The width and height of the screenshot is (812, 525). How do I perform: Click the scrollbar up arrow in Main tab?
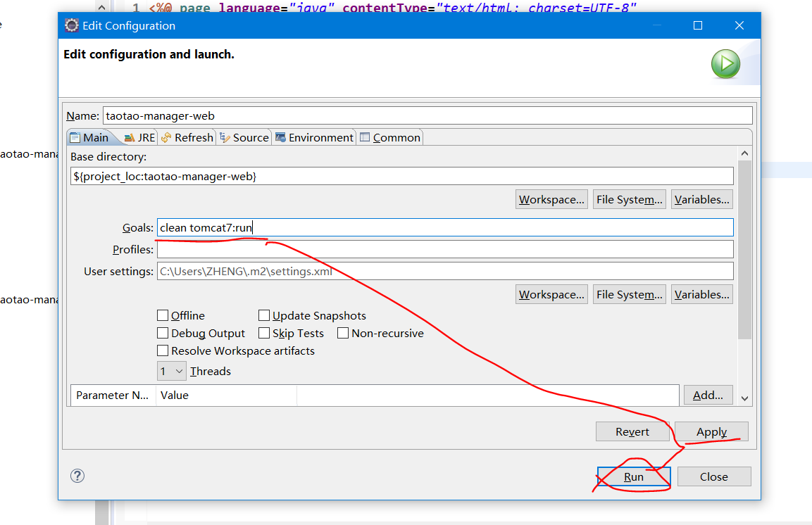coord(744,153)
